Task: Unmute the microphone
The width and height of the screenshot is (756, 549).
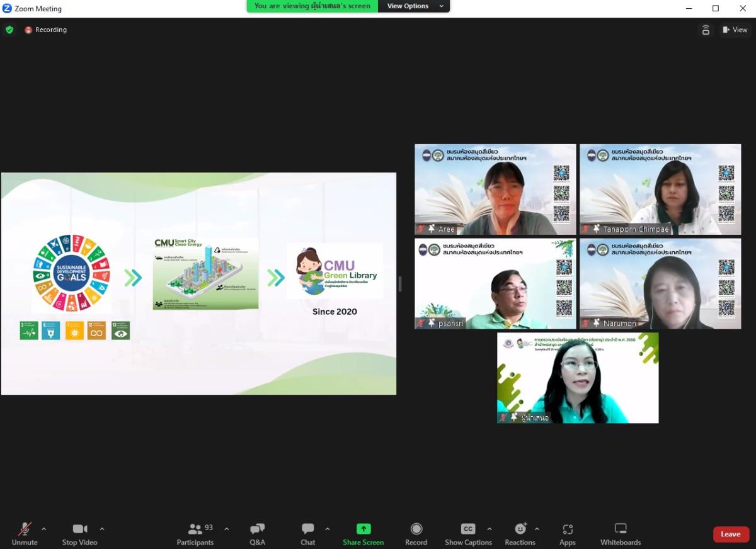Action: (25, 534)
